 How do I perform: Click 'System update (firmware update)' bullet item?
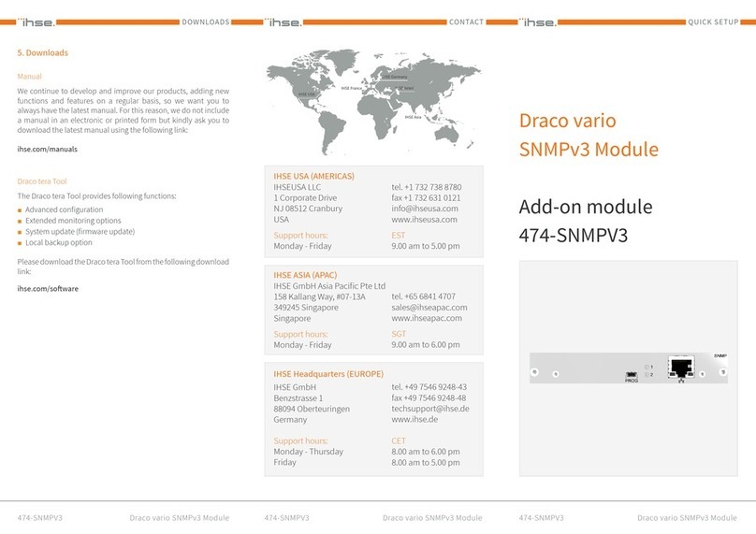click(x=80, y=232)
